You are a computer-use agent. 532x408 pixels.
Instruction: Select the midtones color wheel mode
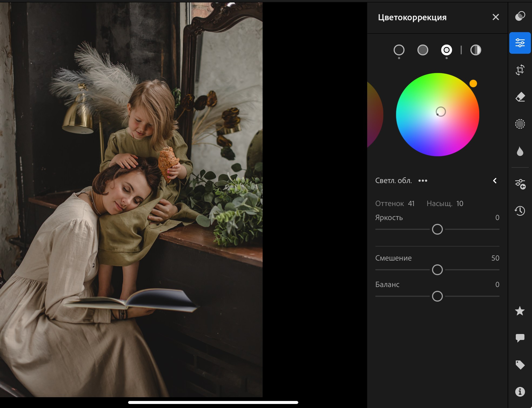[x=423, y=50]
